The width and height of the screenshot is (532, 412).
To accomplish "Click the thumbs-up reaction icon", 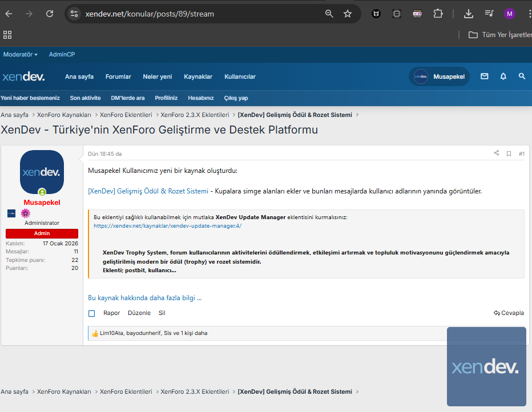I will click(x=95, y=333).
